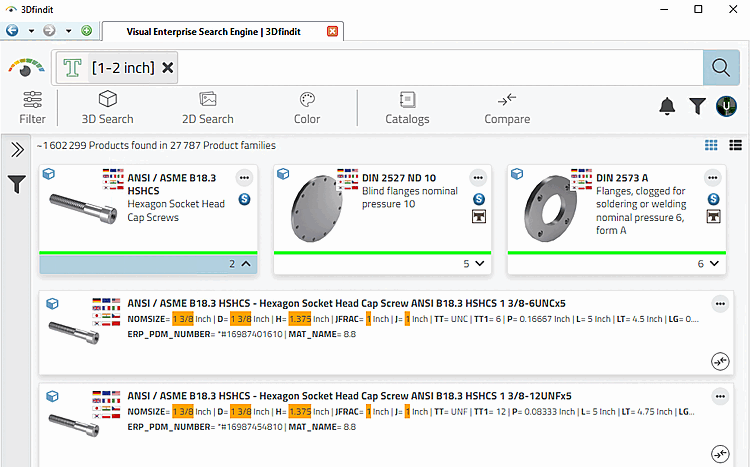Screen dimensions: 750x467
Task: Open the Catalogs section
Action: (407, 107)
